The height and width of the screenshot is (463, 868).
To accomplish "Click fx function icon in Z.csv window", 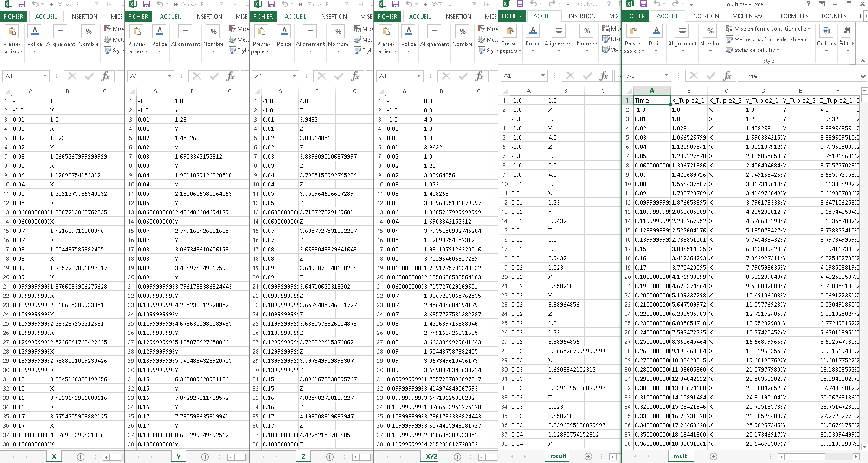I will click(355, 76).
